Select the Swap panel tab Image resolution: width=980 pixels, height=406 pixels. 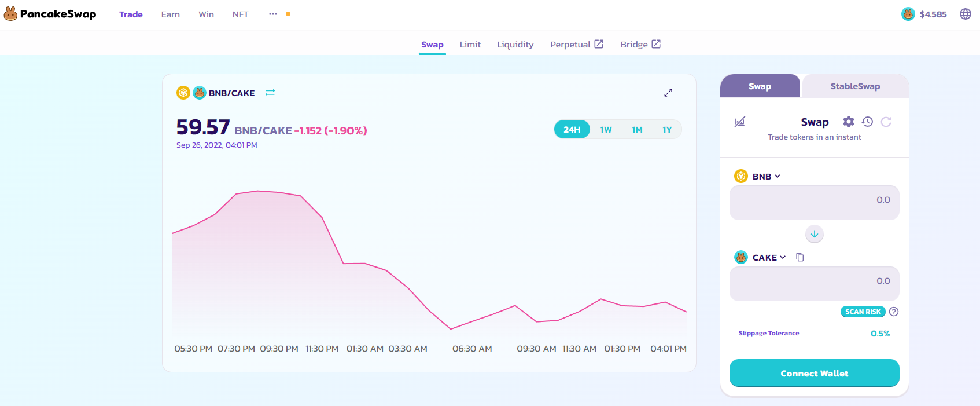pyautogui.click(x=760, y=86)
